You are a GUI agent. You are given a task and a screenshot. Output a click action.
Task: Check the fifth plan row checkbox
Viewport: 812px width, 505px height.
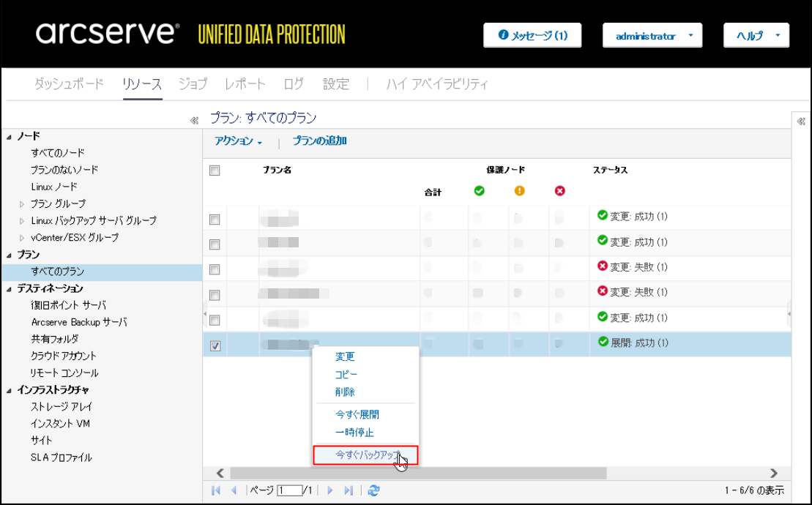[215, 321]
